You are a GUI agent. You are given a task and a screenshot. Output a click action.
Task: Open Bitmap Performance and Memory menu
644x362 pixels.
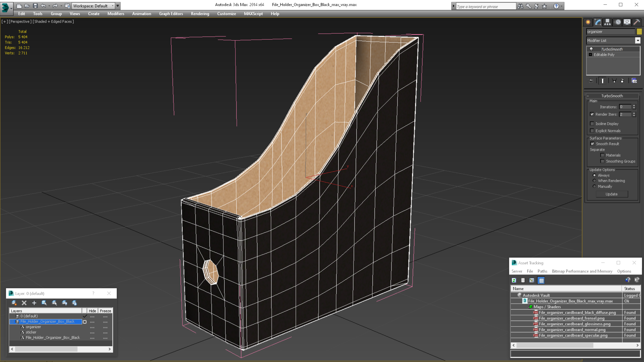[582, 271]
